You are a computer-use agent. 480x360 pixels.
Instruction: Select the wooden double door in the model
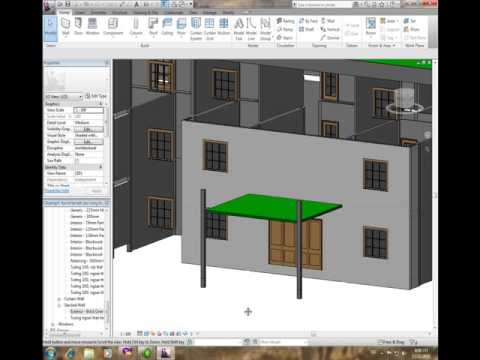point(295,244)
